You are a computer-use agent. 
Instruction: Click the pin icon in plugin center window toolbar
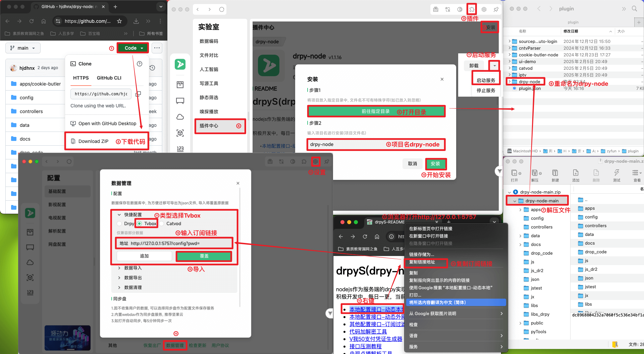pyautogui.click(x=496, y=9)
